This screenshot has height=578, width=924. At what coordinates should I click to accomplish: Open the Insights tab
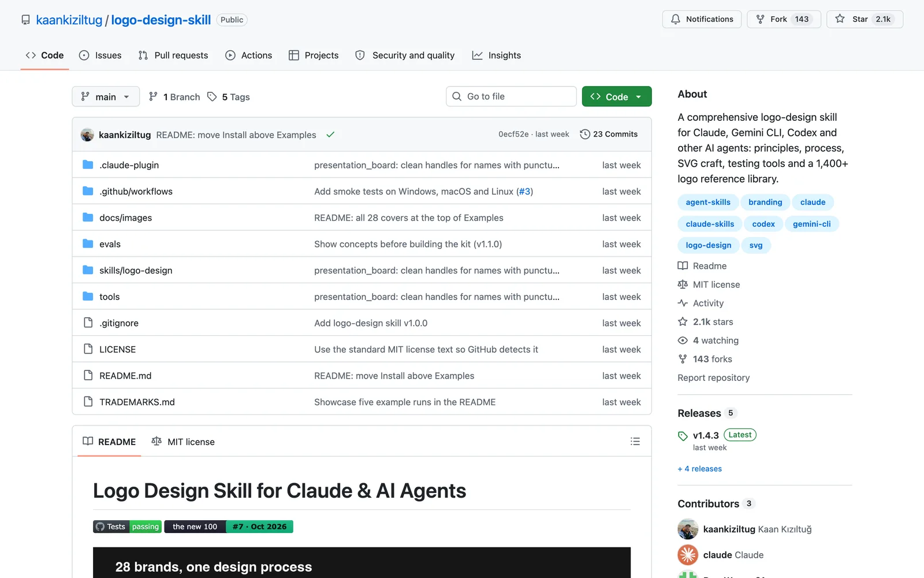click(x=497, y=55)
